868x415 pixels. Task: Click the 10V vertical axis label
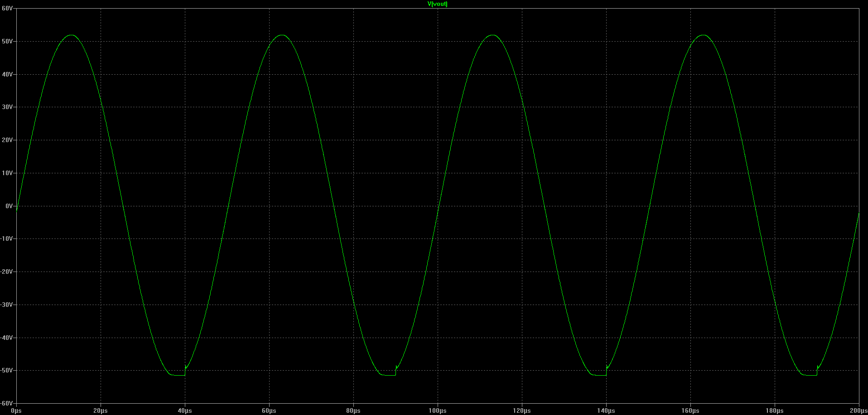(x=7, y=173)
